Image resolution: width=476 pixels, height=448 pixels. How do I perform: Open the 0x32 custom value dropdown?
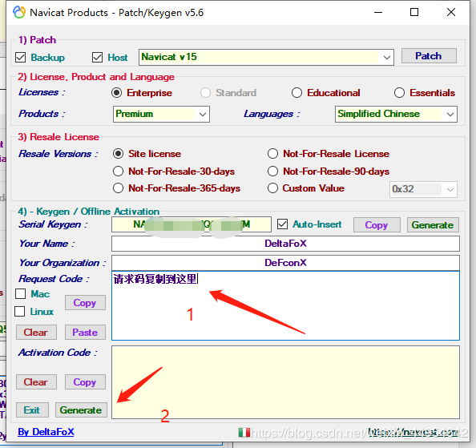[423, 189]
